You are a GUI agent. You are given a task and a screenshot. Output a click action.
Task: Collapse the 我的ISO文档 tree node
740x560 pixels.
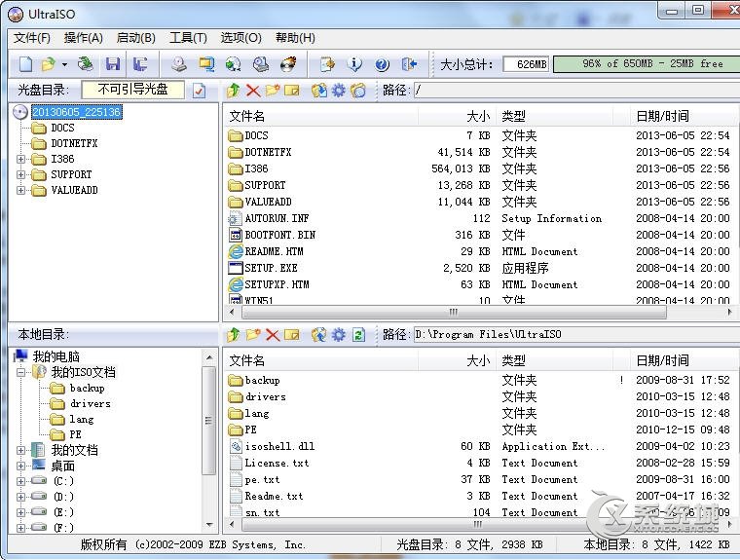pos(20,373)
